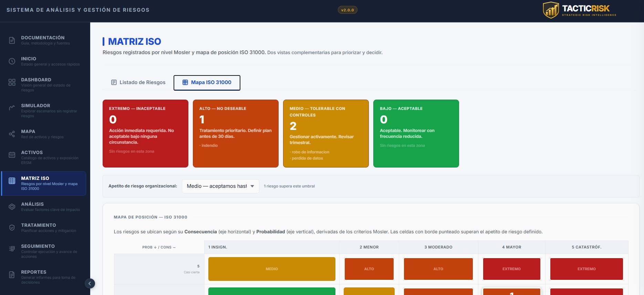Click the Mapa network share icon
This screenshot has width=644, height=295.
point(12,134)
